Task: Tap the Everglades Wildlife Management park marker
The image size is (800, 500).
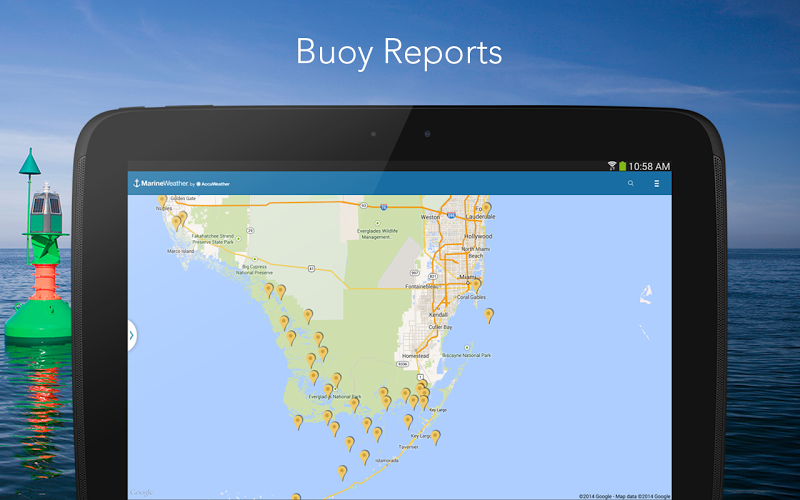Action: pos(378,223)
